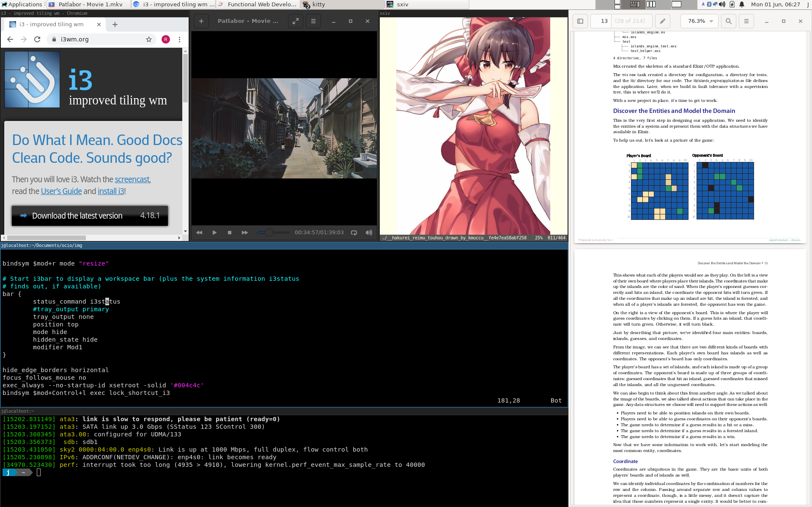812x507 pixels.
Task: Click the Reimu image in the sxiv window
Action: 473,126
